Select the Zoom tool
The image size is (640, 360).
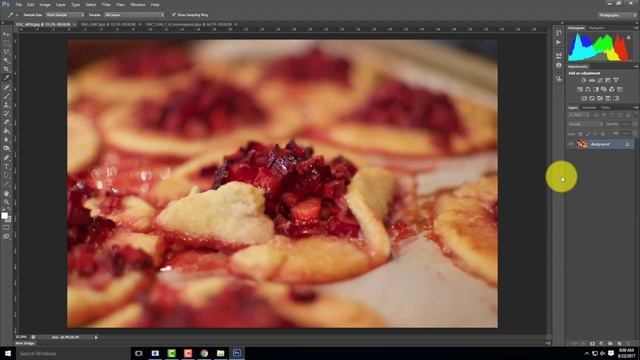click(x=6, y=202)
